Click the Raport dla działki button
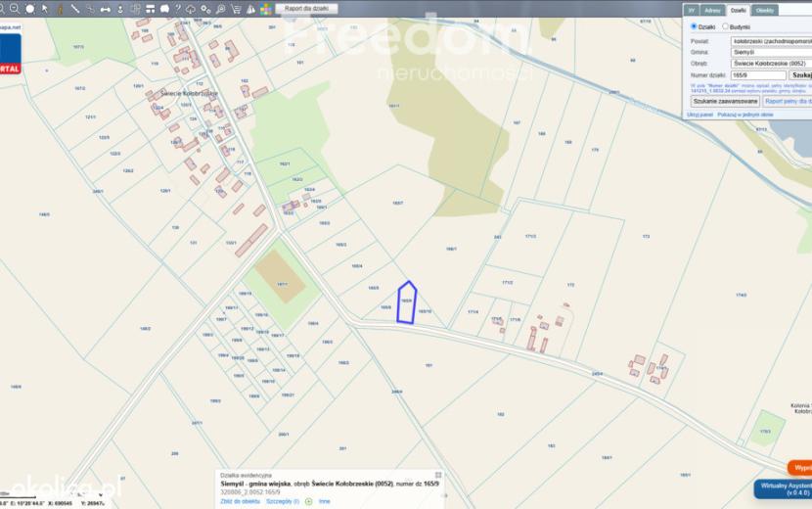The height and width of the screenshot is (509, 812). (x=306, y=9)
